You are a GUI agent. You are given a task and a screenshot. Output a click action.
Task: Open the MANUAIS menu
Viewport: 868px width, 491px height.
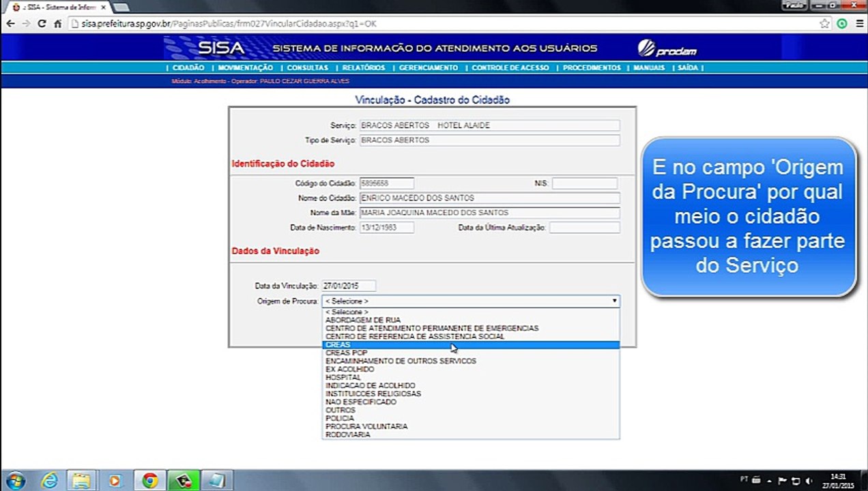(x=649, y=68)
